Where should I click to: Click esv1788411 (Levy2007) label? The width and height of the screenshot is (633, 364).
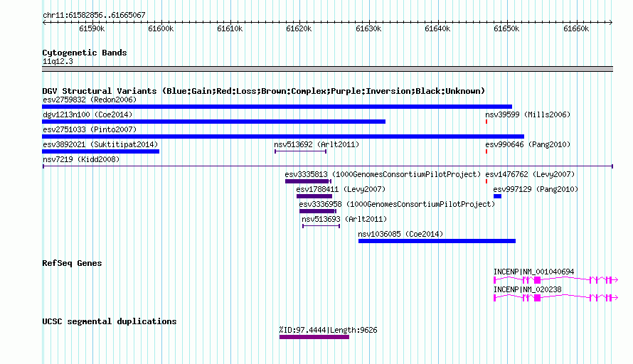(x=341, y=189)
